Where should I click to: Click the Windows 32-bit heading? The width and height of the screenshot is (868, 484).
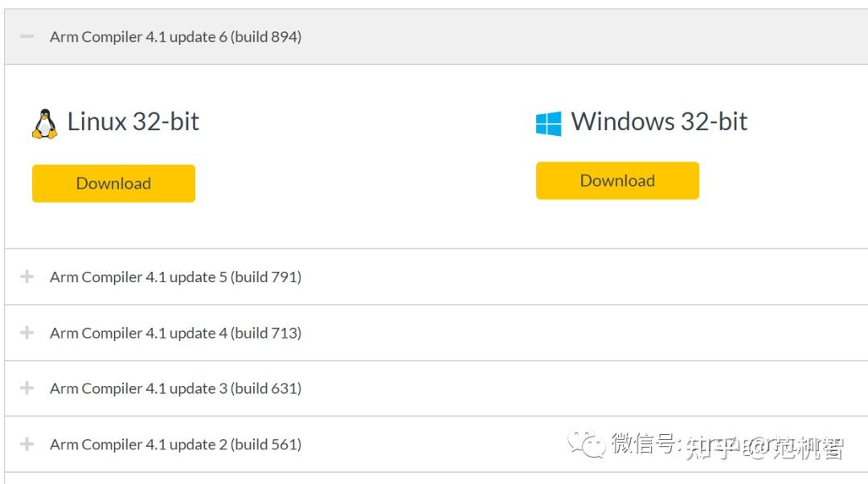659,122
